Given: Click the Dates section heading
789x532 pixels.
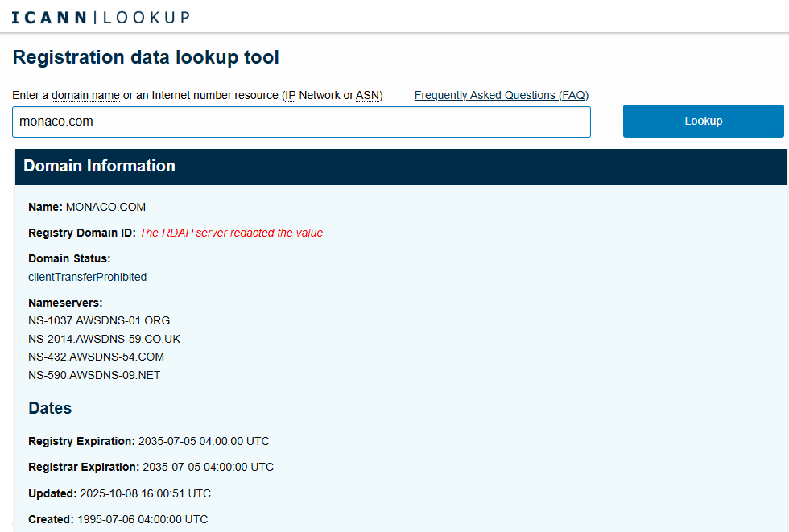Looking at the screenshot, I should point(50,408).
